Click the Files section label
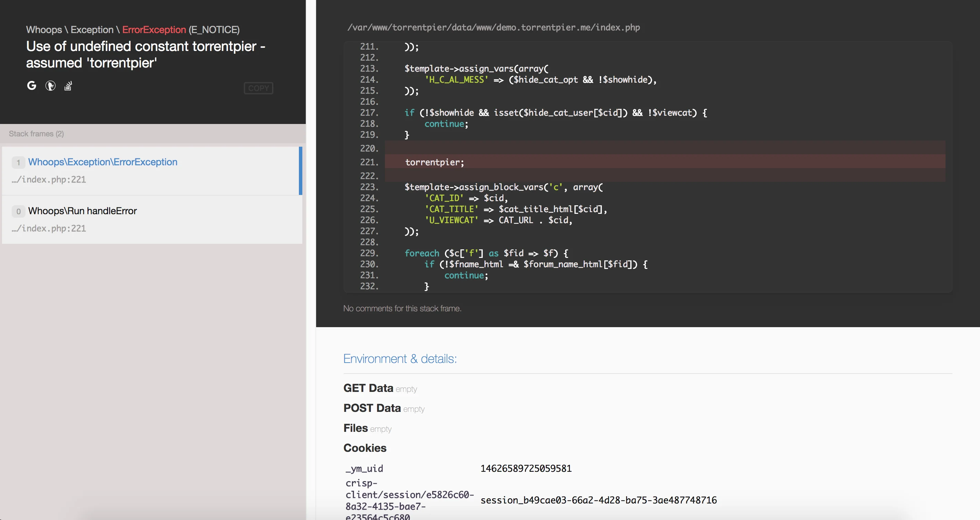Viewport: 980px width, 520px height. coord(355,428)
